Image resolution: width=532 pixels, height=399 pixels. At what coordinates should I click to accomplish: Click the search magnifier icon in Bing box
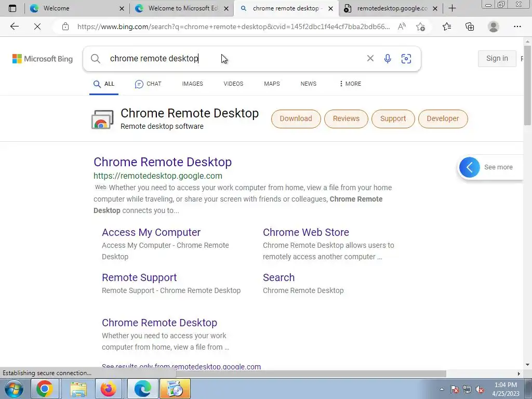tap(96, 59)
